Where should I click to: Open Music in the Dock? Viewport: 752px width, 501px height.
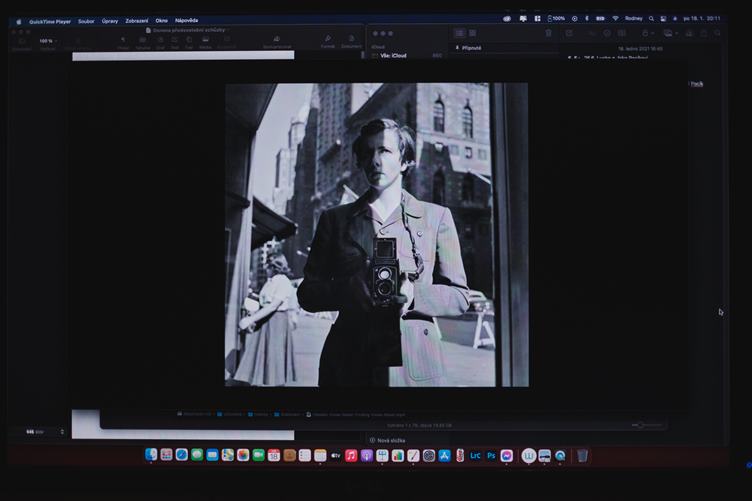(351, 455)
